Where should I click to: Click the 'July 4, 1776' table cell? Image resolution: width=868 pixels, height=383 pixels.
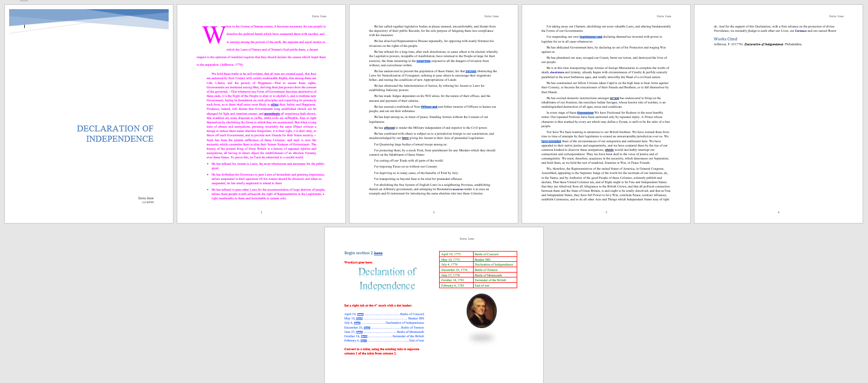click(456, 264)
